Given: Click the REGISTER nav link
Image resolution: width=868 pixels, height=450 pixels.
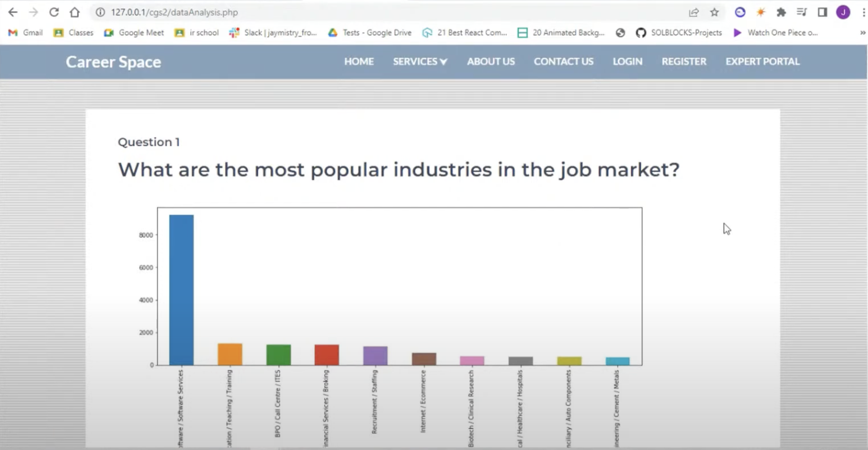Looking at the screenshot, I should point(684,61).
